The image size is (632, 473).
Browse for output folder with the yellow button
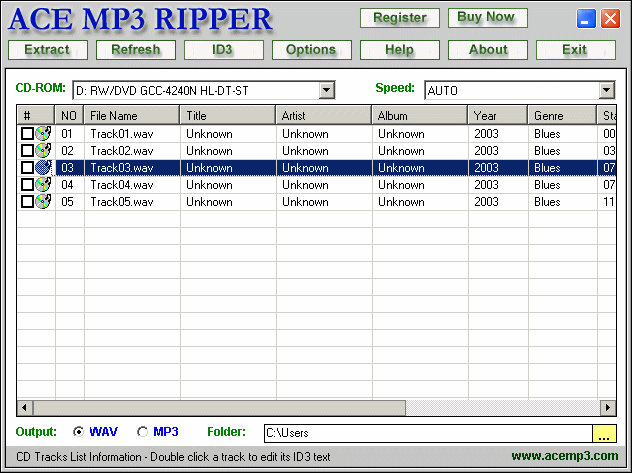point(604,434)
